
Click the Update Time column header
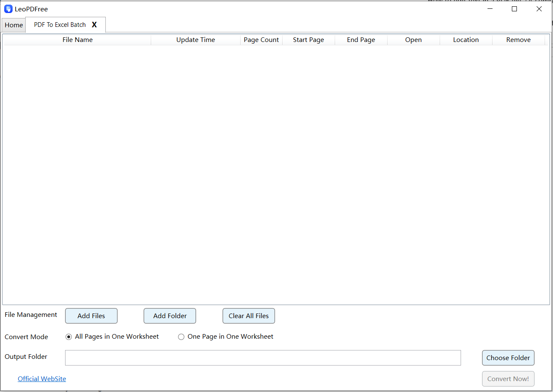[196, 39]
